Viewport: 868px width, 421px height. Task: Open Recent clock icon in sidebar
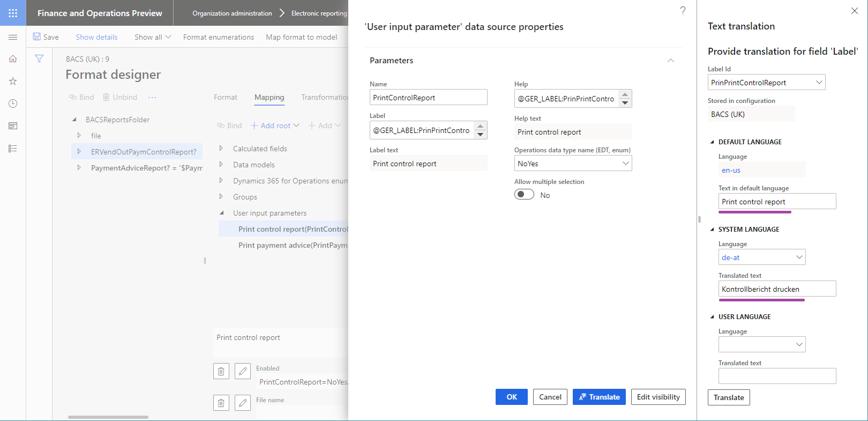pyautogui.click(x=13, y=104)
